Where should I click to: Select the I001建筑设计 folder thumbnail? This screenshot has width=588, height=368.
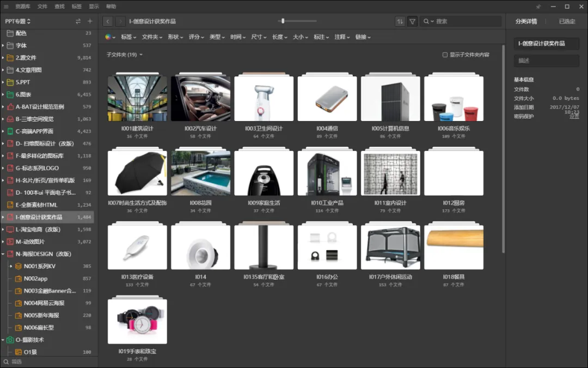(137, 98)
